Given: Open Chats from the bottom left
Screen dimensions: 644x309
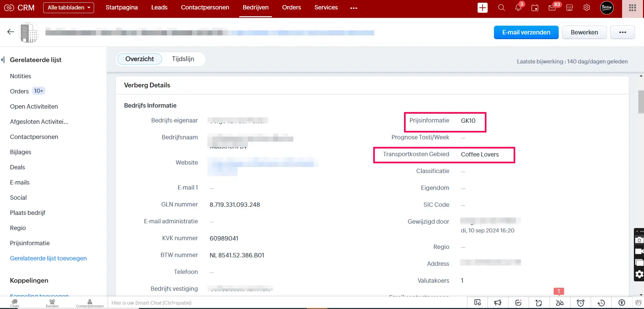Looking at the screenshot, I should point(15,303).
